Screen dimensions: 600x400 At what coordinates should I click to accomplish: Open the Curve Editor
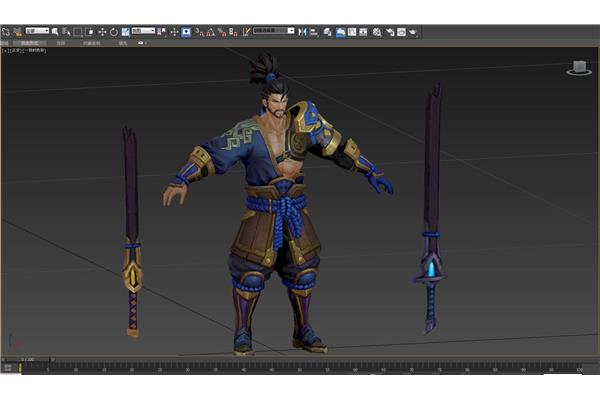[x=352, y=32]
